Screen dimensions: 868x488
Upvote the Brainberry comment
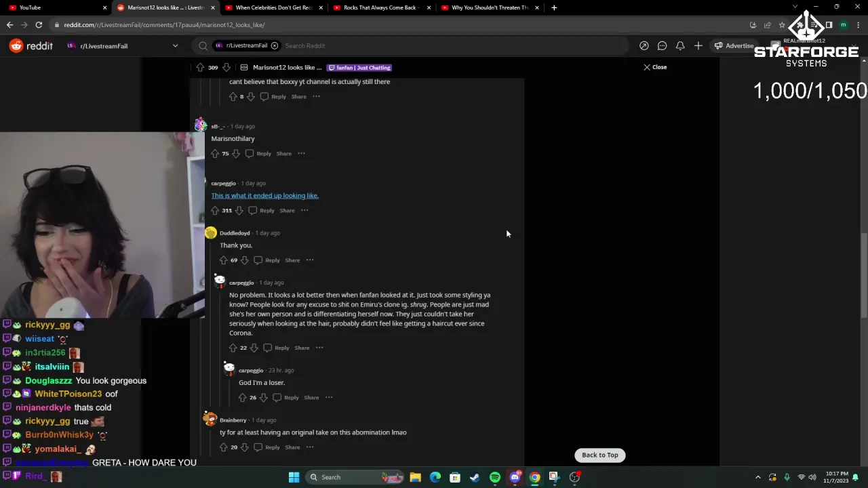[x=224, y=447]
